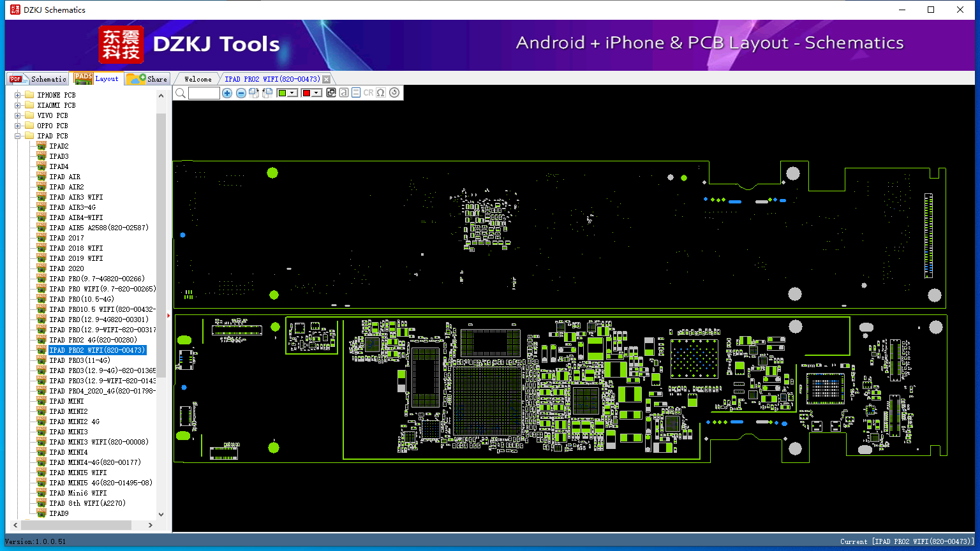
Task: Click the PADS icon on the Layout tab
Action: (84, 78)
